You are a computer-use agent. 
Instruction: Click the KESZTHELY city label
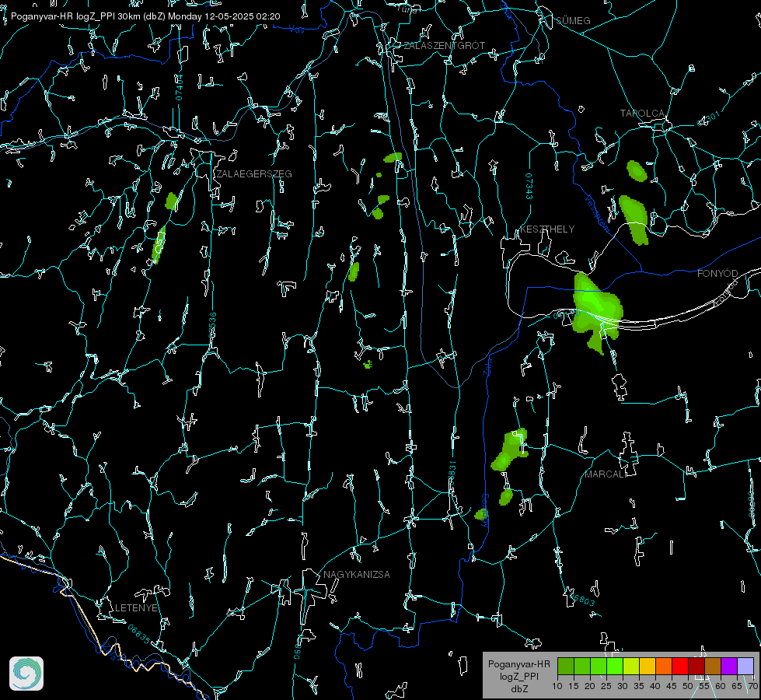[547, 229]
